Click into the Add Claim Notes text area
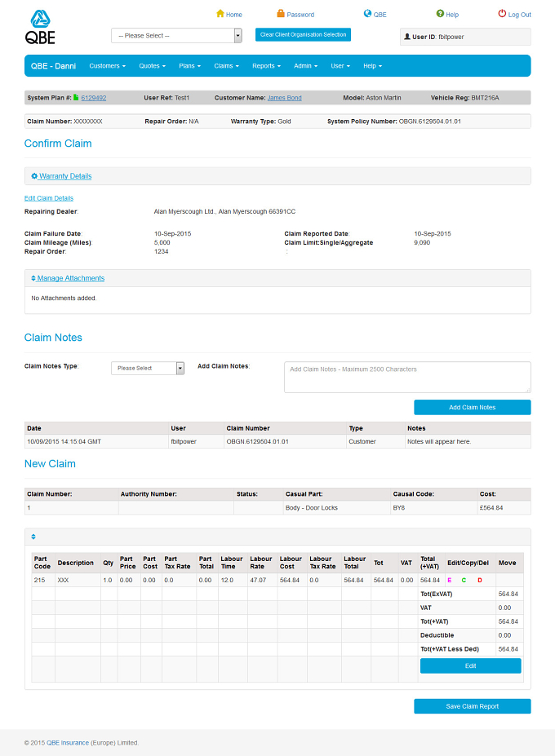Image resolution: width=555 pixels, height=756 pixels. point(407,377)
